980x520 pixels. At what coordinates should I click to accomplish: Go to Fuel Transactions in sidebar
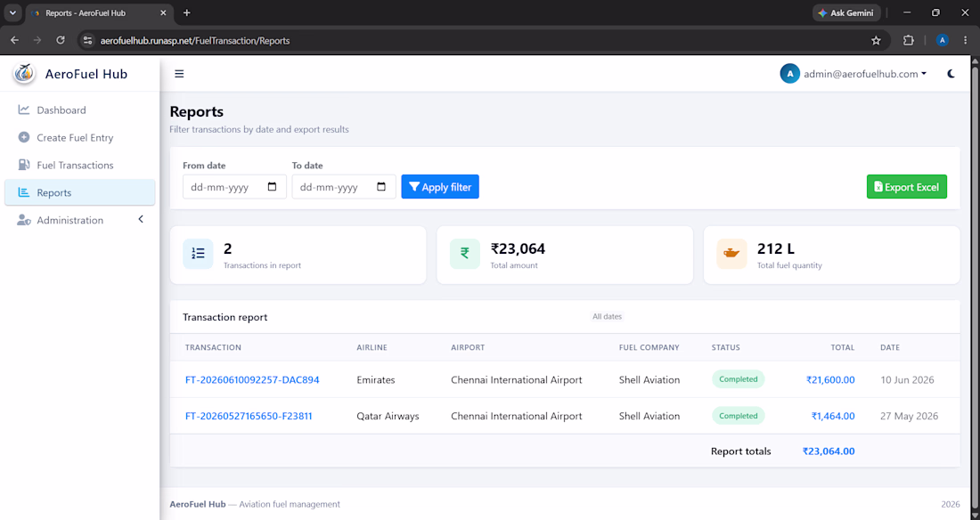(80, 165)
